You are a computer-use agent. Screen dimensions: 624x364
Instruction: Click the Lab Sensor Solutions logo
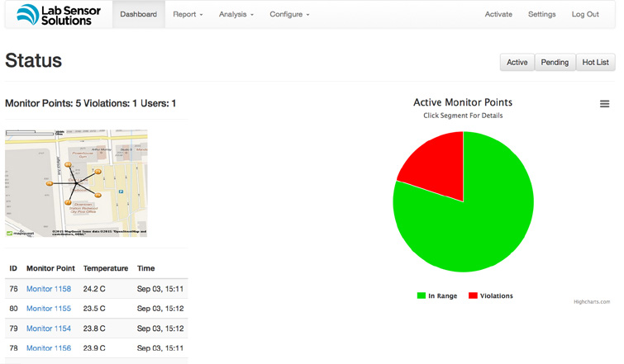(59, 15)
